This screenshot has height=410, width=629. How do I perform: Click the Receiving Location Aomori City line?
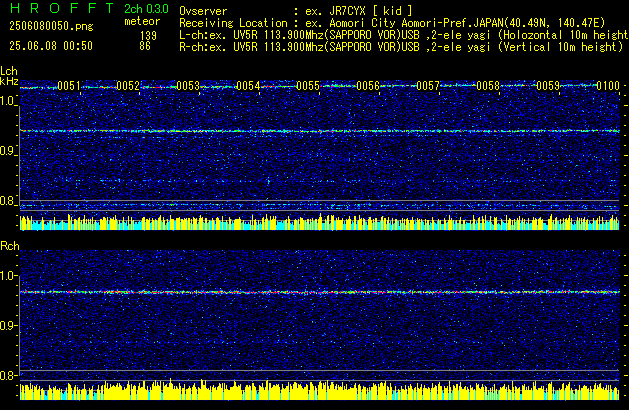coord(392,23)
